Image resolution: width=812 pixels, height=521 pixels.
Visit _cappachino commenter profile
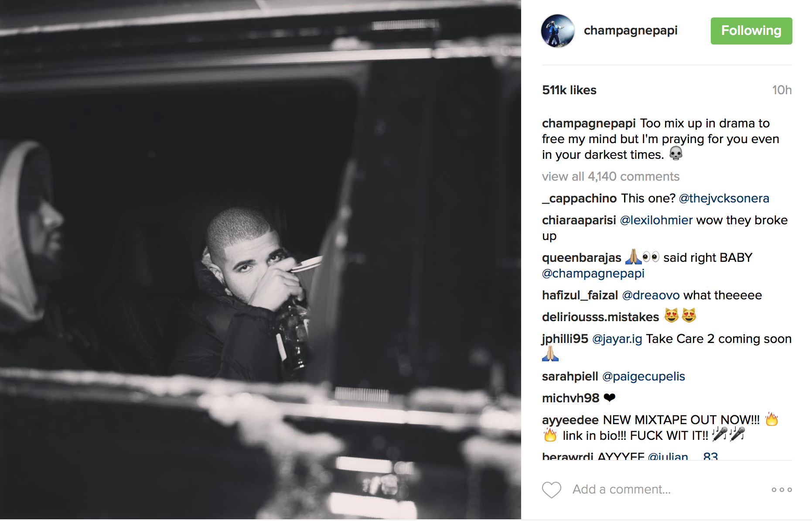click(579, 198)
